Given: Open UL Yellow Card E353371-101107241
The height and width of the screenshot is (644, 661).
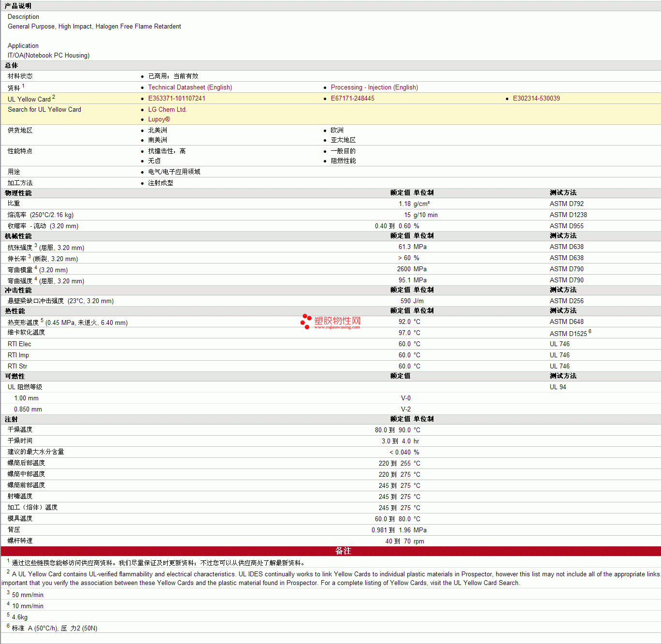Looking at the screenshot, I should click(x=176, y=99).
